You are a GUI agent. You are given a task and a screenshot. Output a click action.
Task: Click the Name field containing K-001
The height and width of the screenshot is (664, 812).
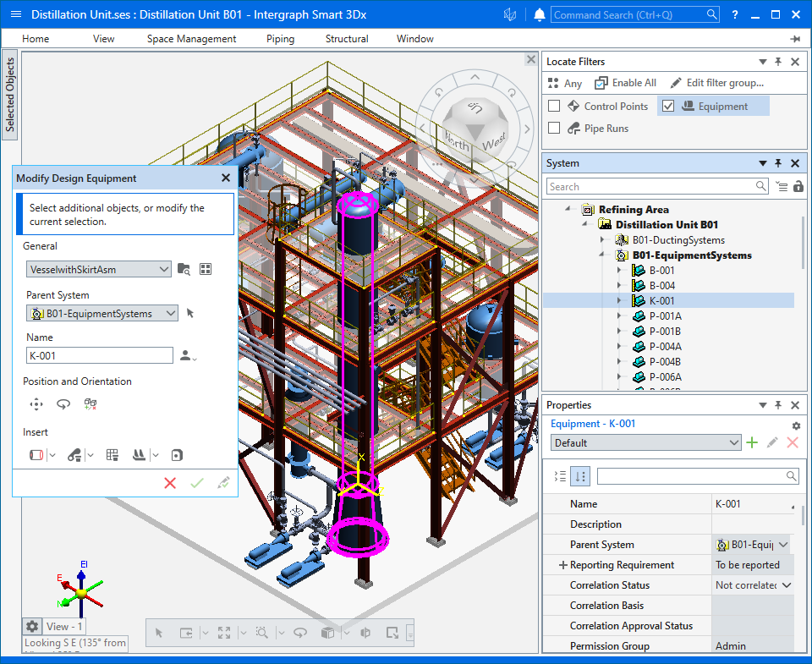point(100,356)
